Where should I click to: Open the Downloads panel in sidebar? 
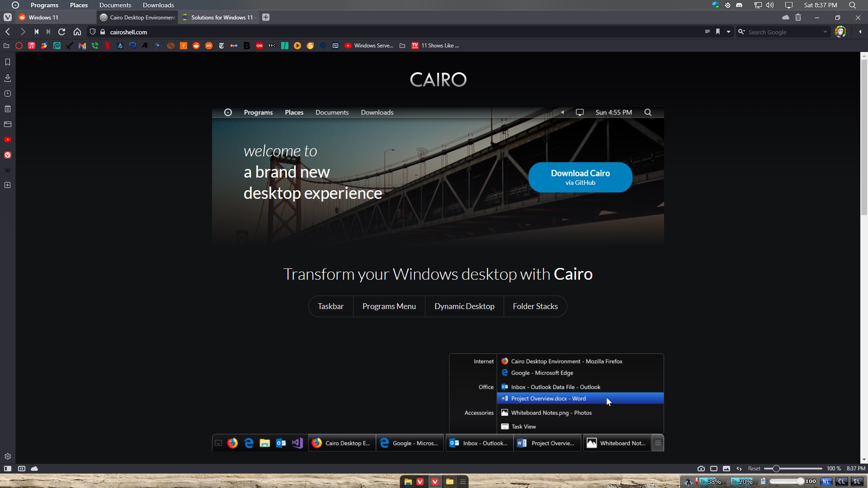(x=8, y=78)
